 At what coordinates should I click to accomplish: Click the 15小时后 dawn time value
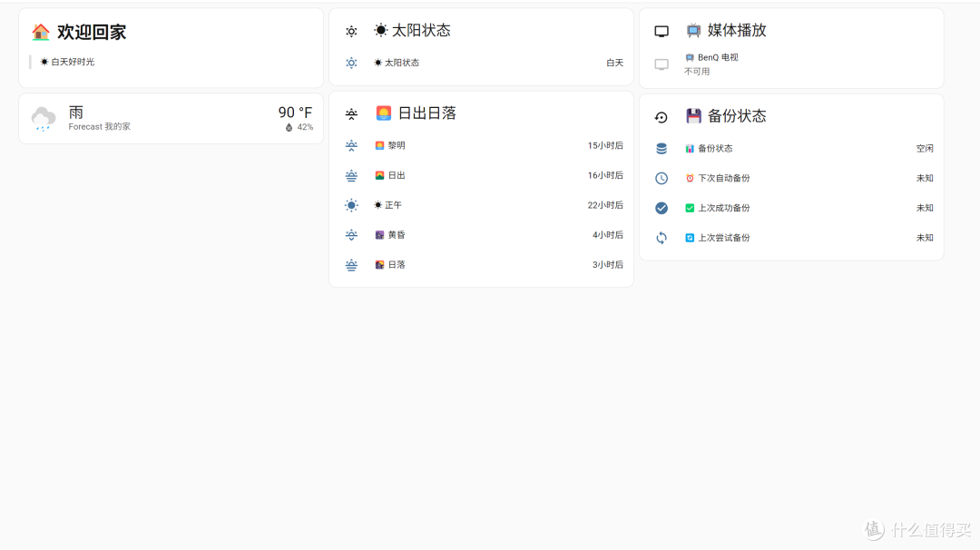[605, 145]
